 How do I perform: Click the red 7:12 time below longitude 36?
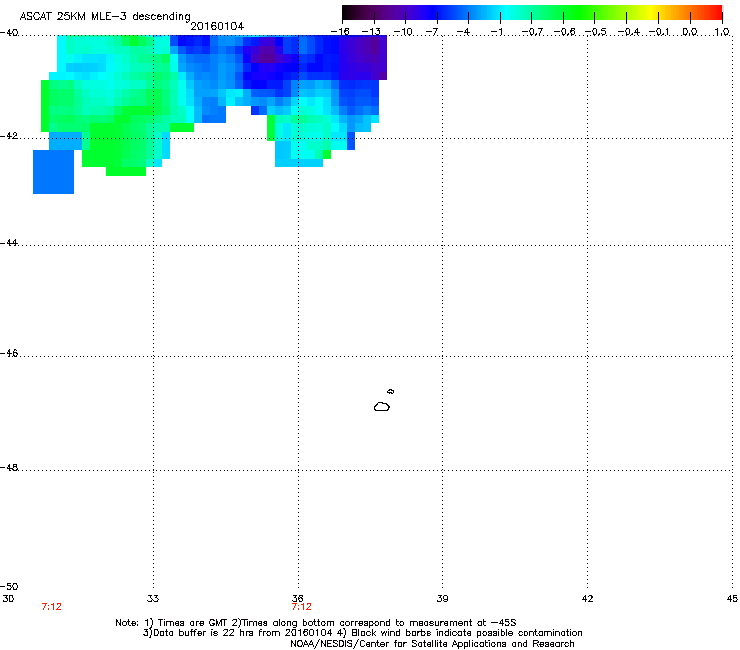[x=302, y=607]
